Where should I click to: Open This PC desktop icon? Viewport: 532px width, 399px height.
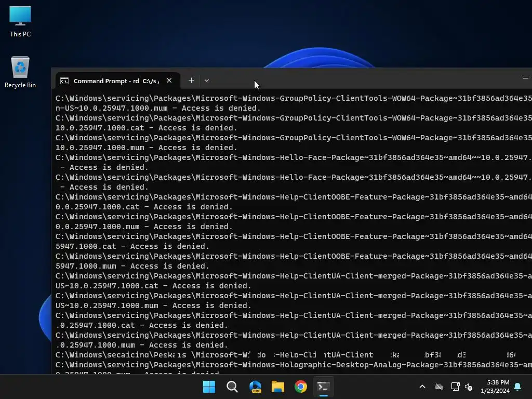click(x=20, y=21)
